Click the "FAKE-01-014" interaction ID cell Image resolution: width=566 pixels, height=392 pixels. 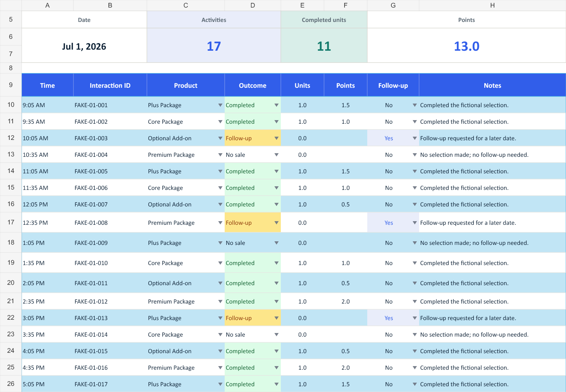pyautogui.click(x=110, y=334)
